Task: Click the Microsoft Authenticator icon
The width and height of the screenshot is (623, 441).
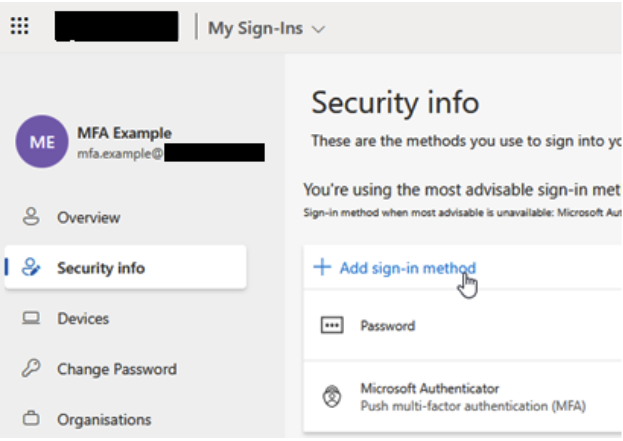Action: tap(331, 396)
